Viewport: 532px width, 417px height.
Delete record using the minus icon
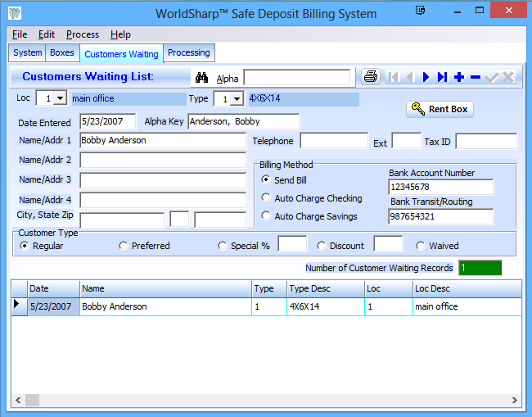coord(476,77)
